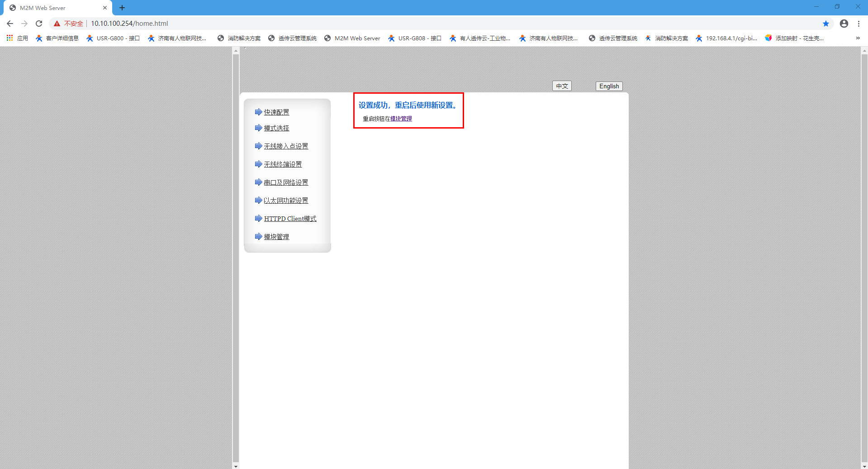The height and width of the screenshot is (469, 868).
Task: Click the bookmark star icon
Action: (x=825, y=24)
